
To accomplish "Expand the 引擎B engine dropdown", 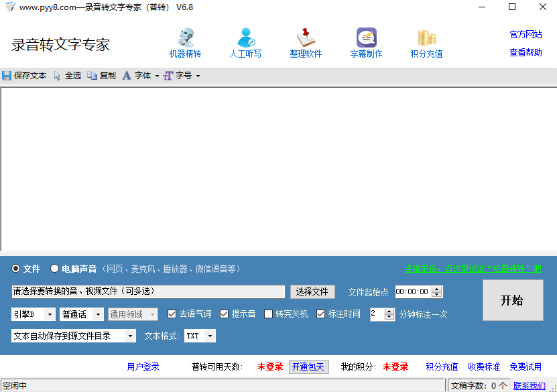I will 50,314.
